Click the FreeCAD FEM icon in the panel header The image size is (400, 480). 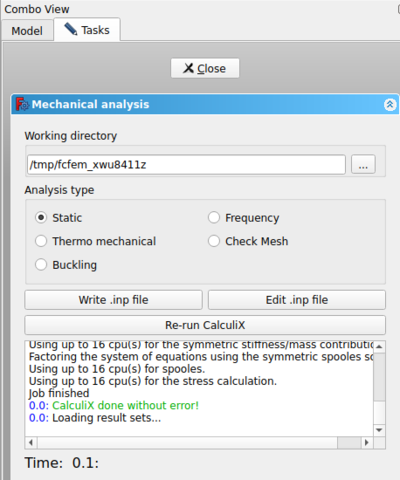point(22,104)
